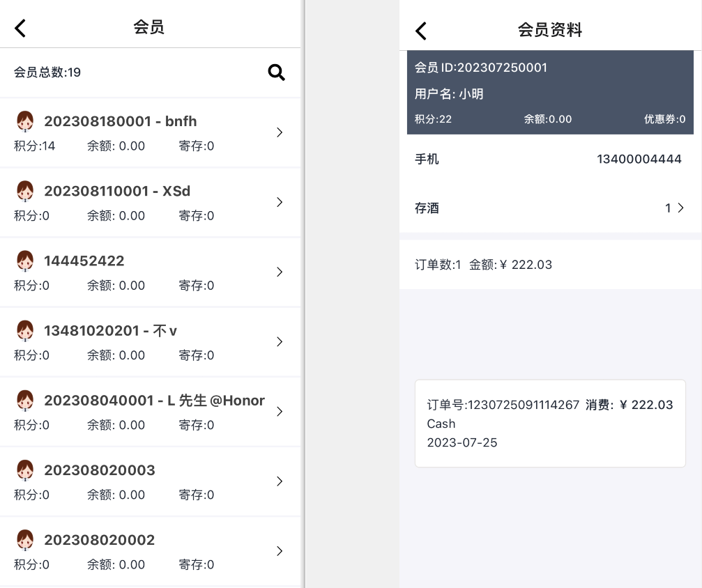Open 存酒 details via its chevron
The width and height of the screenshot is (702, 588).
(681, 208)
